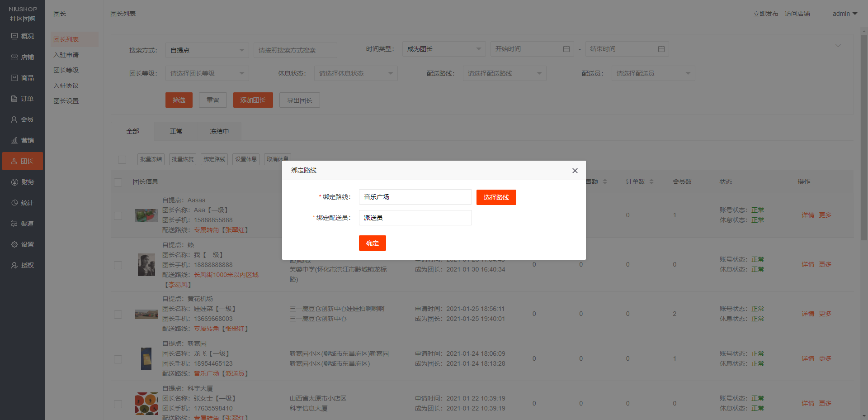Open the 概况 overview sidebar icon
The height and width of the screenshot is (420, 868).
(x=14, y=36)
